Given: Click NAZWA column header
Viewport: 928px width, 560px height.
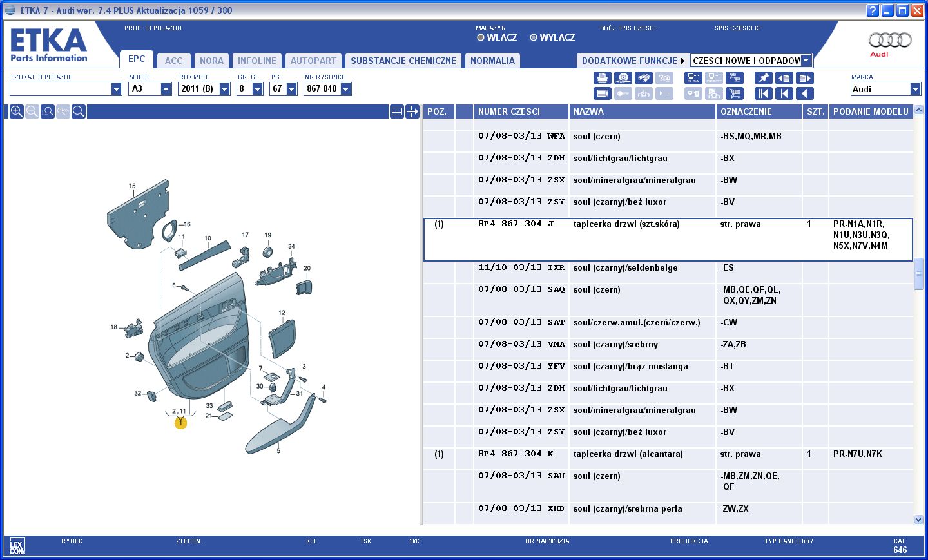Looking at the screenshot, I should coord(642,111).
